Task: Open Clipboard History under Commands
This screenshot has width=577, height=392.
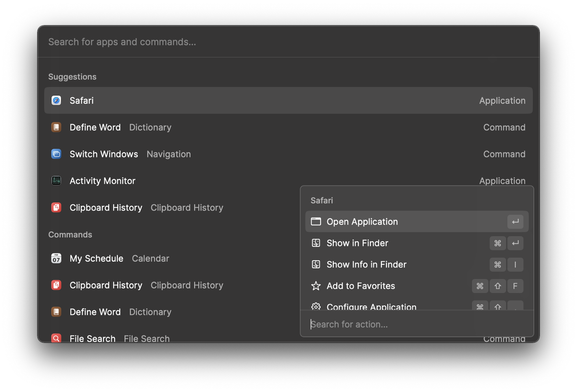Action: (172, 285)
